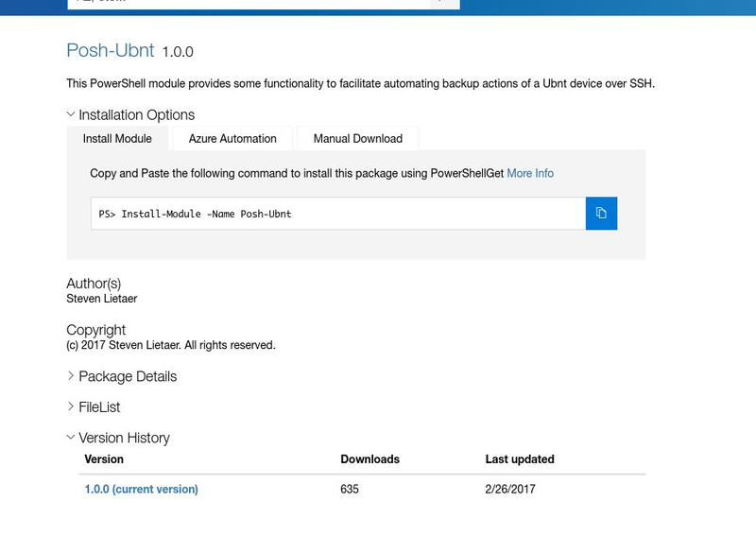Viewport: 756px width, 553px height.
Task: Collapse the Version History section
Action: point(118,438)
